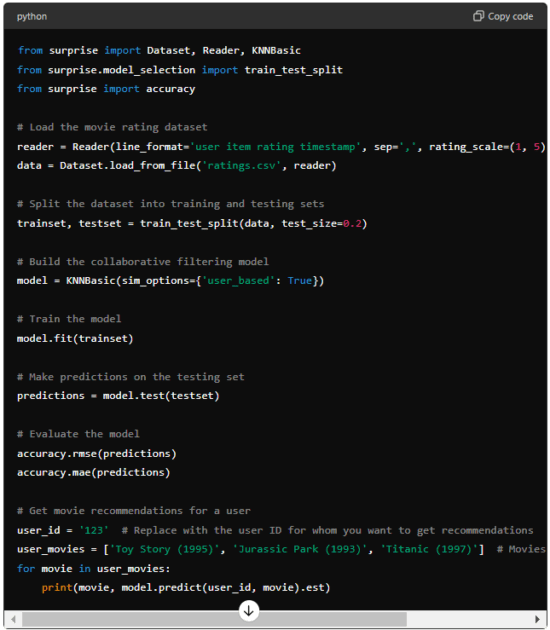Click the '# Train the model' comment
Image resolution: width=550 pixels, height=630 pixels.
coord(69,319)
